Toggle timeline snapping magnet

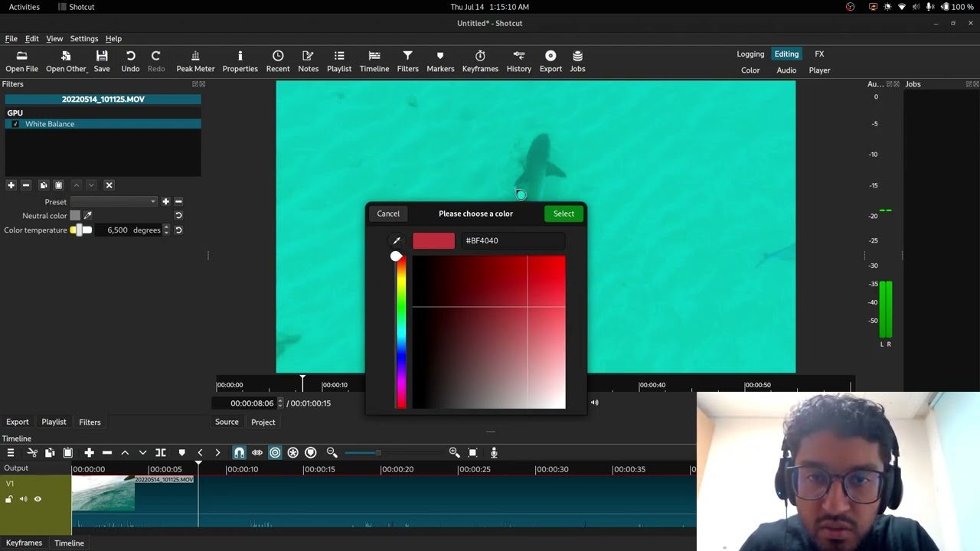(x=239, y=453)
